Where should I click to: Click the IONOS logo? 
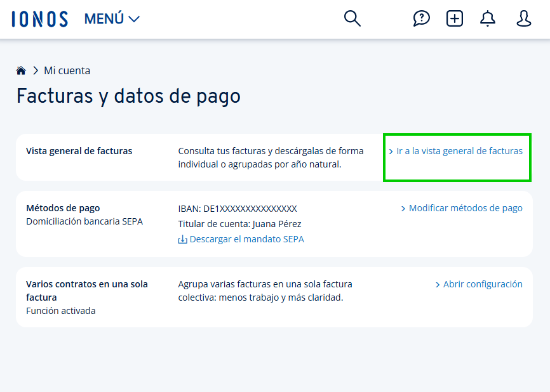tap(39, 19)
